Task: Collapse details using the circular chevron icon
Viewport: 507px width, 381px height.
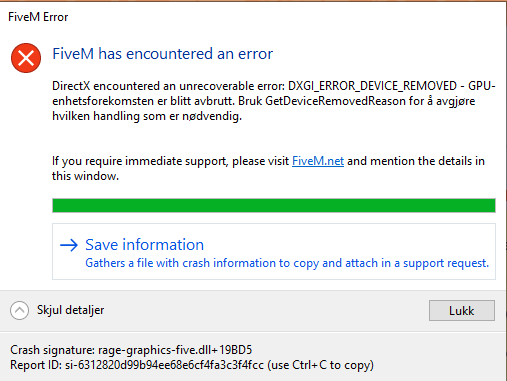Action: [x=19, y=310]
